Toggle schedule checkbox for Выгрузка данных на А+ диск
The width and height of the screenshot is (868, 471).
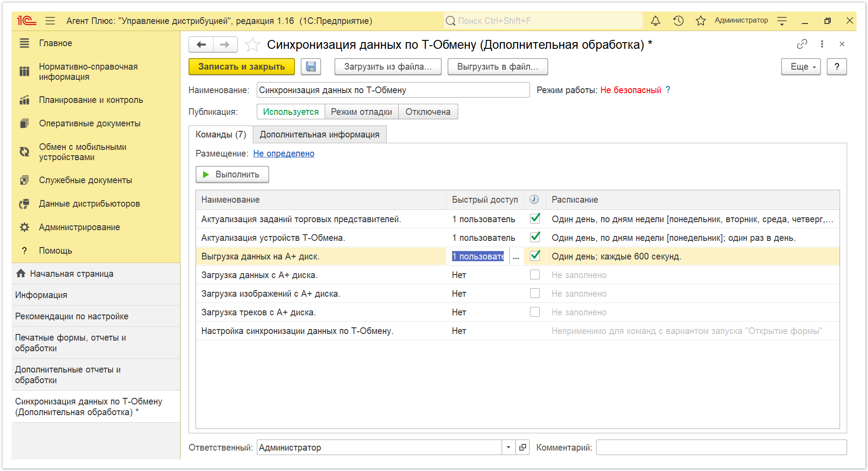click(535, 256)
